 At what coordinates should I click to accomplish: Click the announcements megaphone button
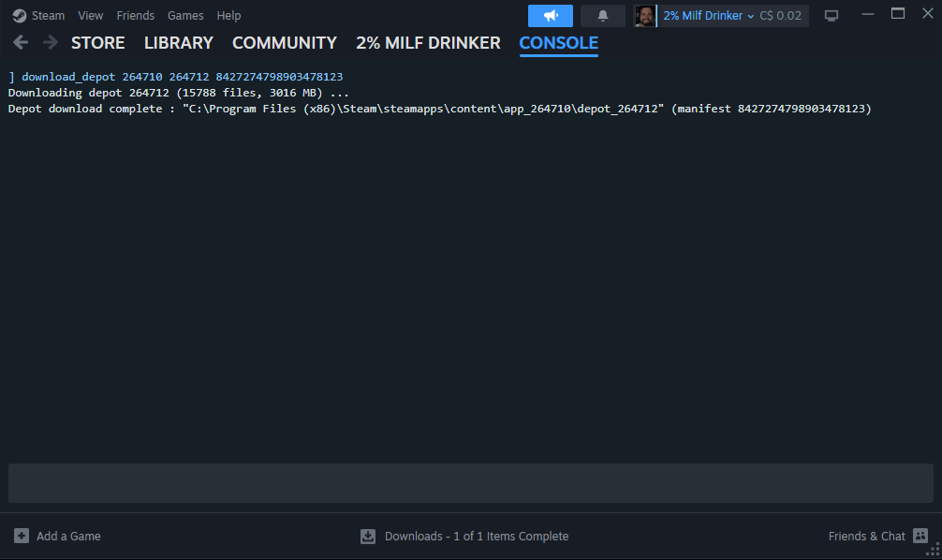coord(551,16)
